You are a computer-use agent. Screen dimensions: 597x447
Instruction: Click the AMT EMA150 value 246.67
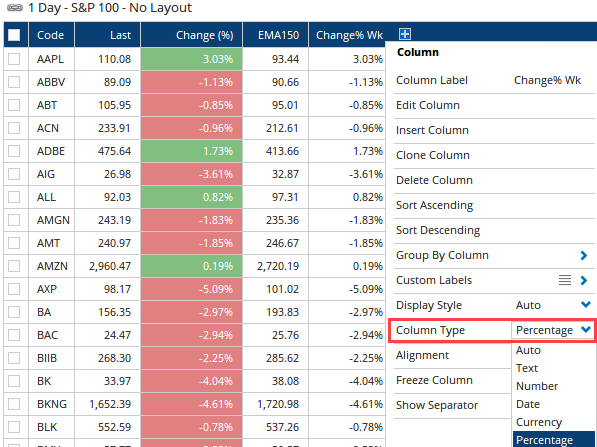283,243
